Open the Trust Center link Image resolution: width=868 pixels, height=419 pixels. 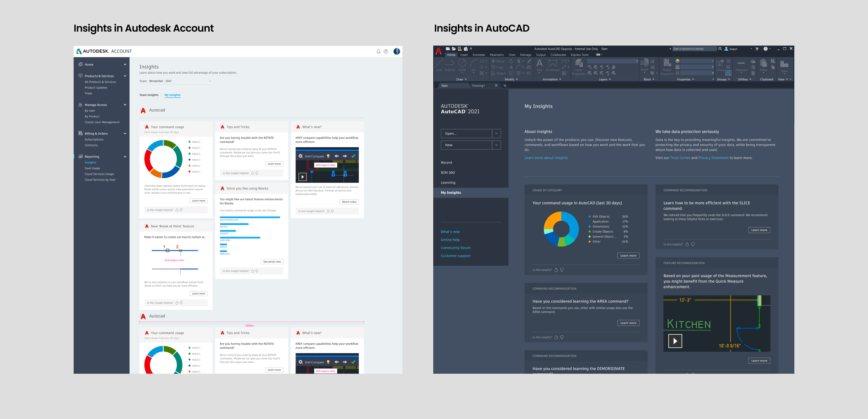(x=680, y=158)
